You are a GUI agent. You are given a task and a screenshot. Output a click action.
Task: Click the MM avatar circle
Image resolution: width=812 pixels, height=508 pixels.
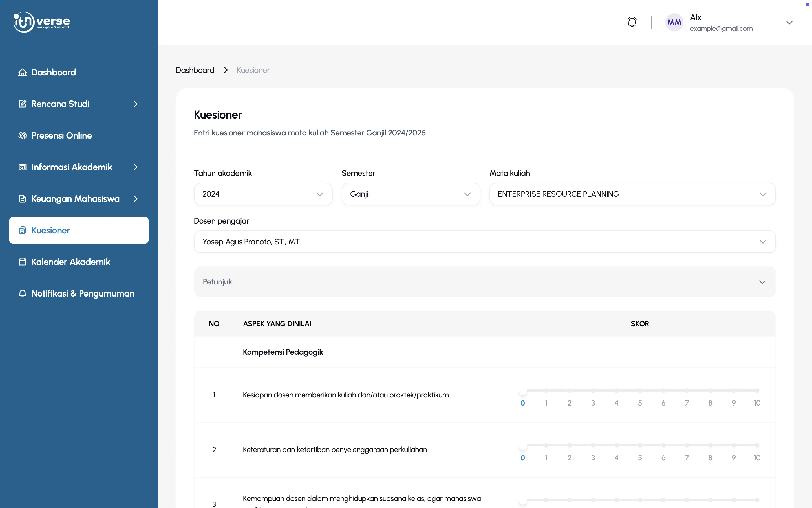674,23
